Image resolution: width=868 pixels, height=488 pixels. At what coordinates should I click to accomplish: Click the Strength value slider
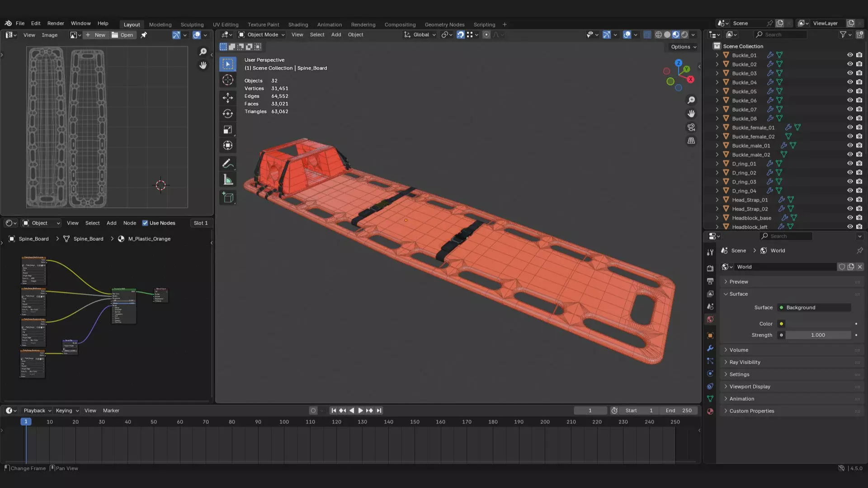(818, 335)
